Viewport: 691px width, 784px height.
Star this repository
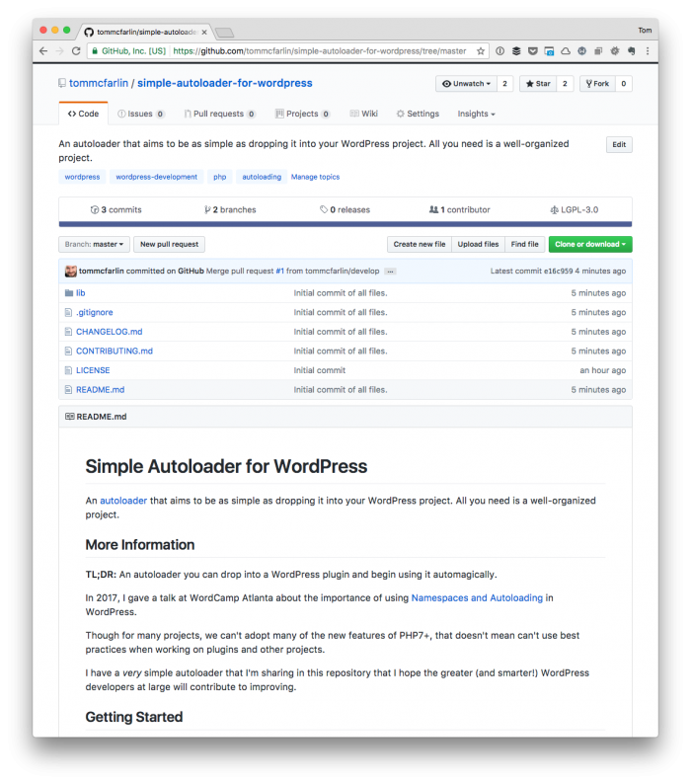tap(538, 84)
